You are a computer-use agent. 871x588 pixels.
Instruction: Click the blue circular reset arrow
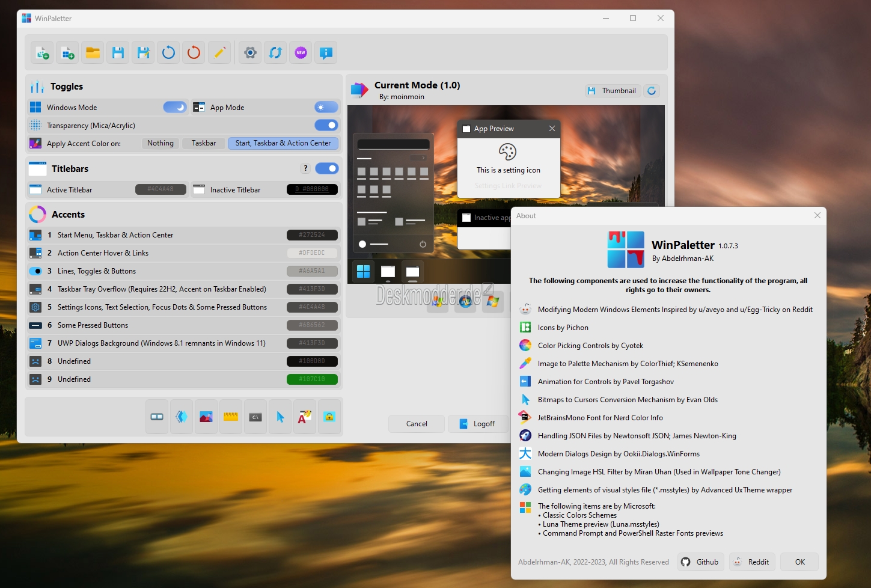pos(169,53)
